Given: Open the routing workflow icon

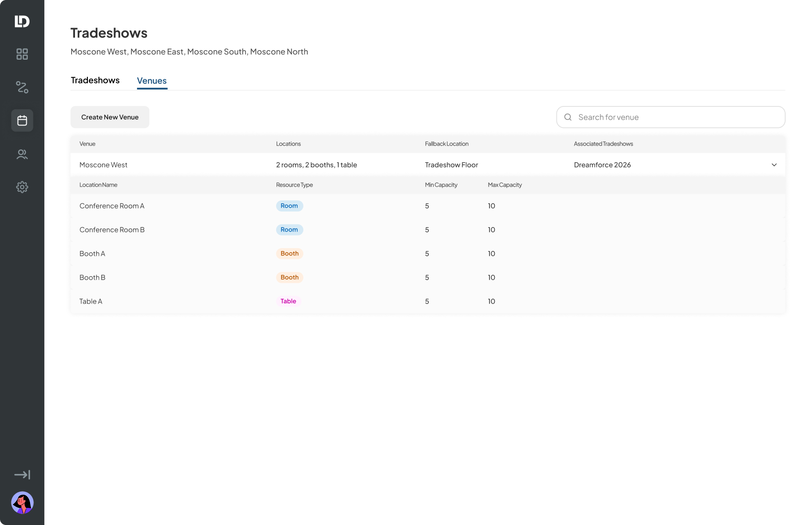Looking at the screenshot, I should (x=22, y=87).
